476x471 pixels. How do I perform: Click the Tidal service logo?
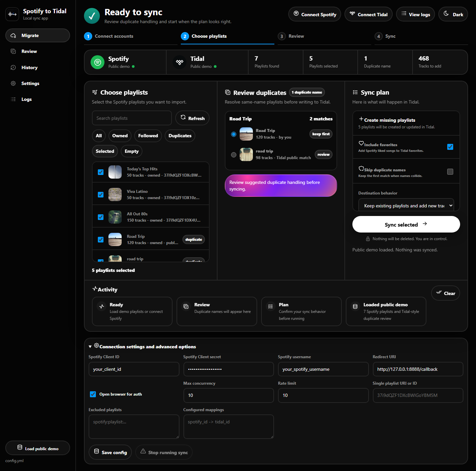point(179,62)
